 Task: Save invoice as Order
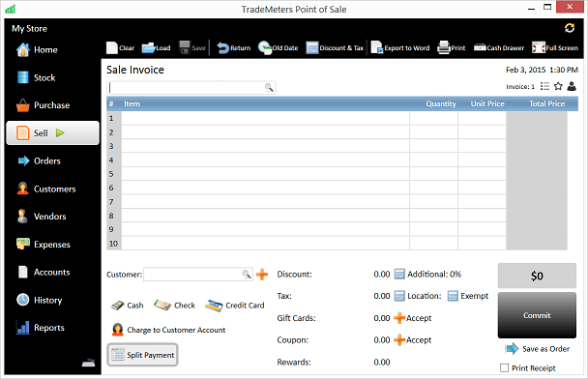click(x=538, y=349)
